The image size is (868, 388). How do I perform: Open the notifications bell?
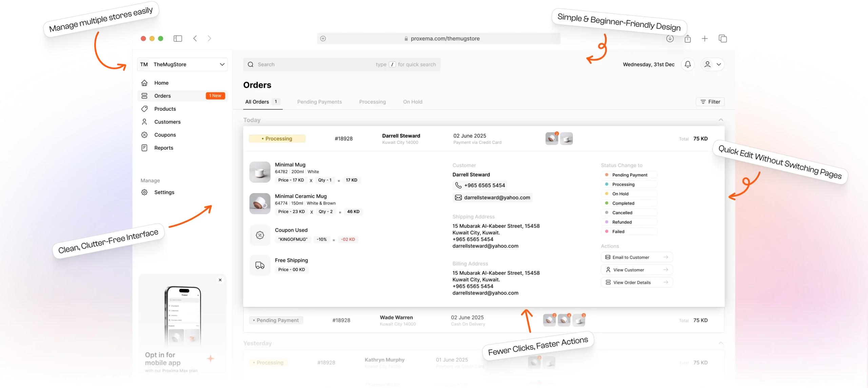[688, 64]
